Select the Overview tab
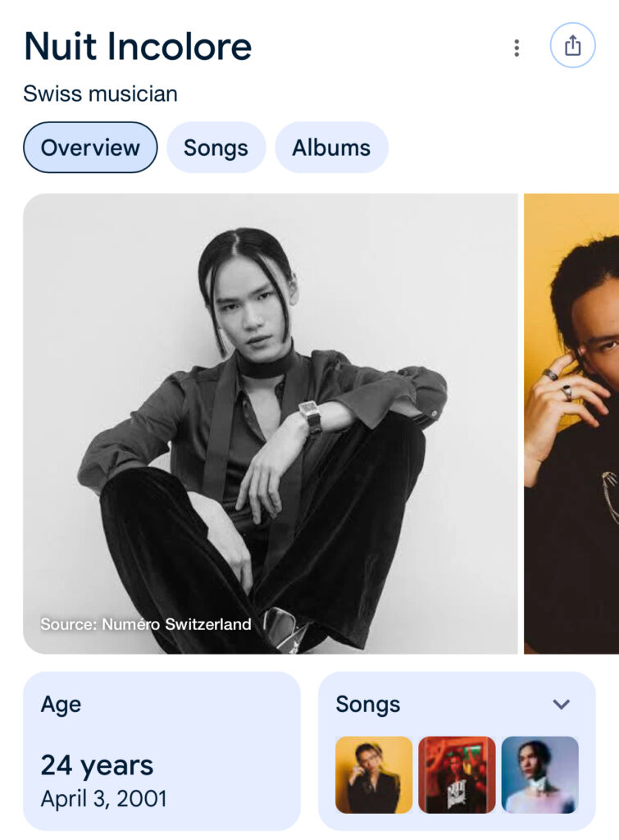 [x=90, y=148]
